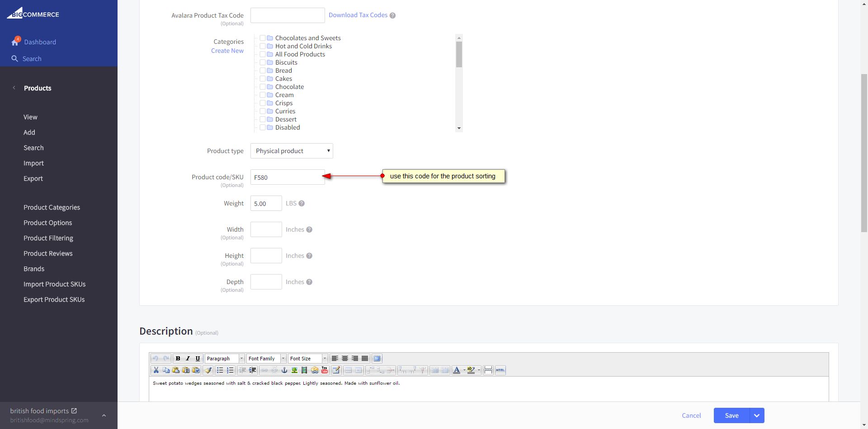Center-align the description text
The width and height of the screenshot is (868, 429).
point(345,359)
